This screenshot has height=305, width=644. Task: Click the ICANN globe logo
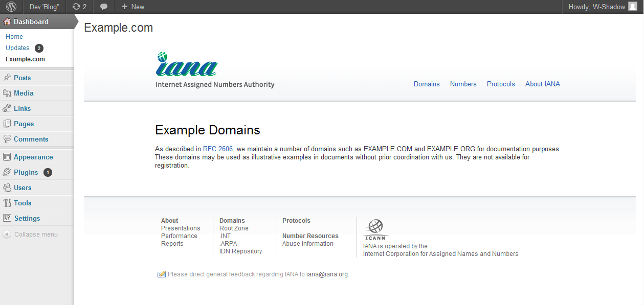tap(376, 229)
